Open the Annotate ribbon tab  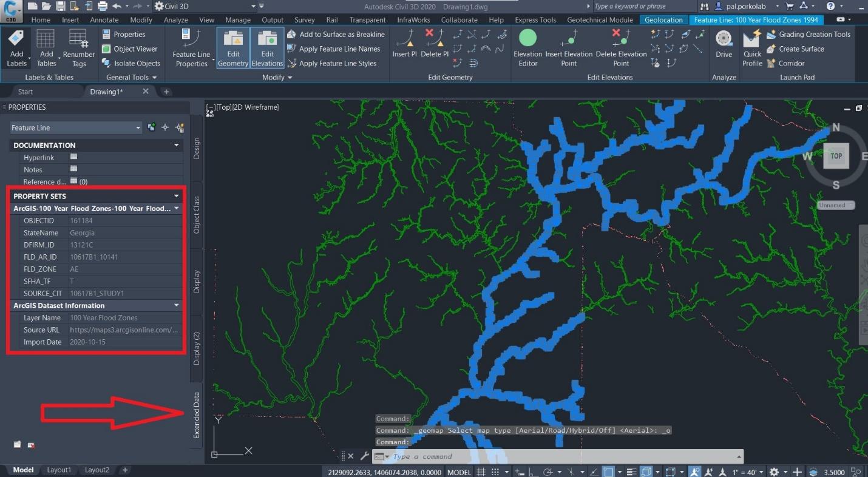104,19
